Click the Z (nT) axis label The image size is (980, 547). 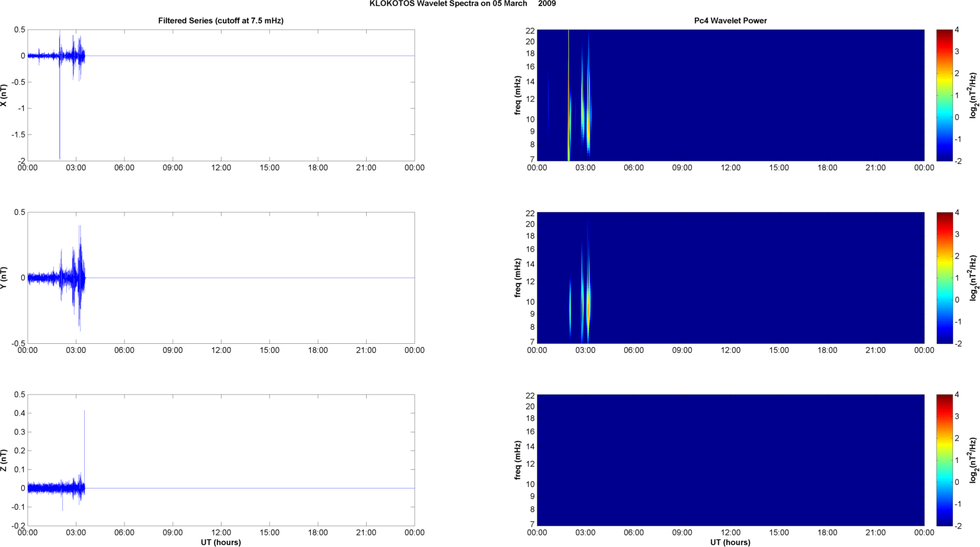(4, 460)
